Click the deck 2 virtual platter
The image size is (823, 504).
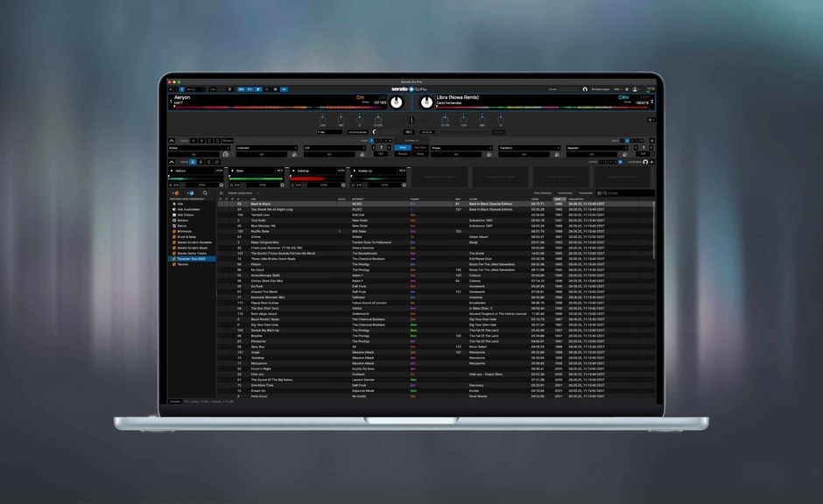coord(426,102)
